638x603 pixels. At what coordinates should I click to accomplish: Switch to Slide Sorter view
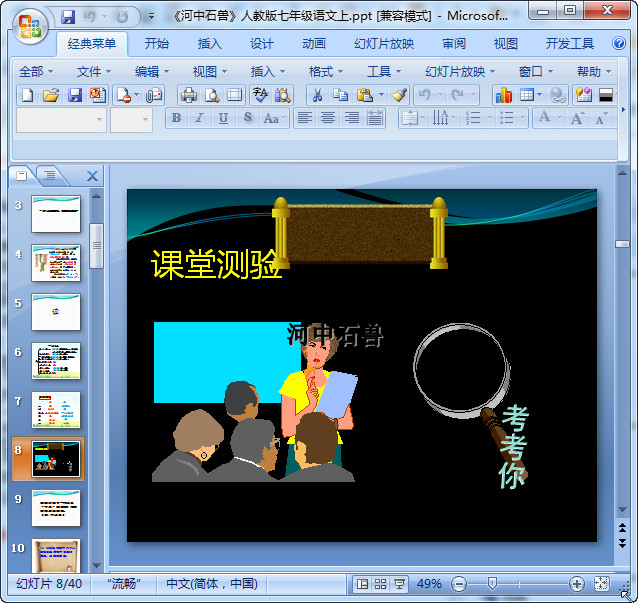tap(380, 584)
